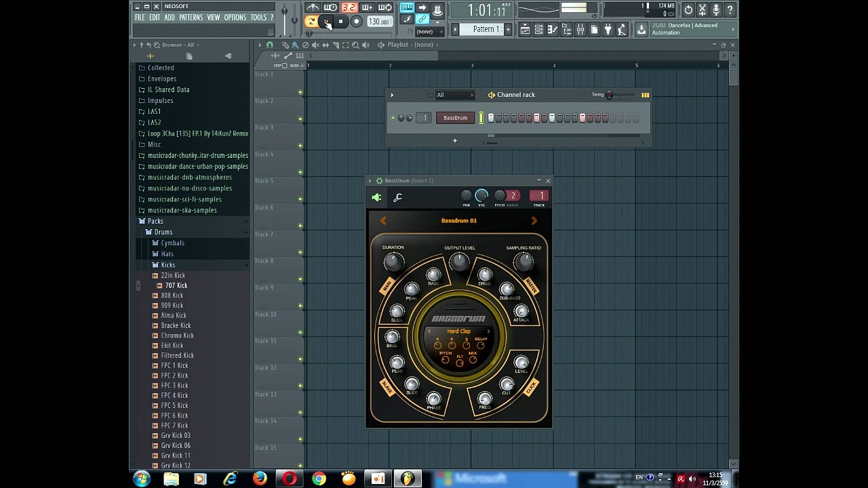The width and height of the screenshot is (868, 488).
Task: Open the BassDrum plugin title menu arrow
Action: (370, 181)
